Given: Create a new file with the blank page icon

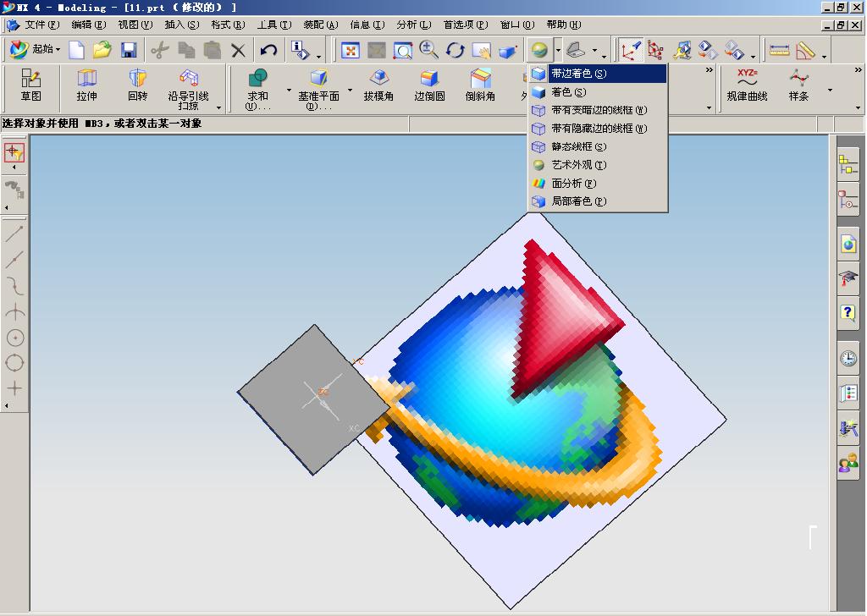Looking at the screenshot, I should pyautogui.click(x=76, y=50).
